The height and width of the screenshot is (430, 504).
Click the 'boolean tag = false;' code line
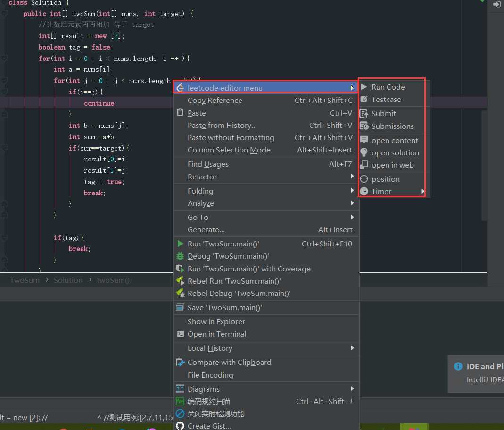(76, 47)
